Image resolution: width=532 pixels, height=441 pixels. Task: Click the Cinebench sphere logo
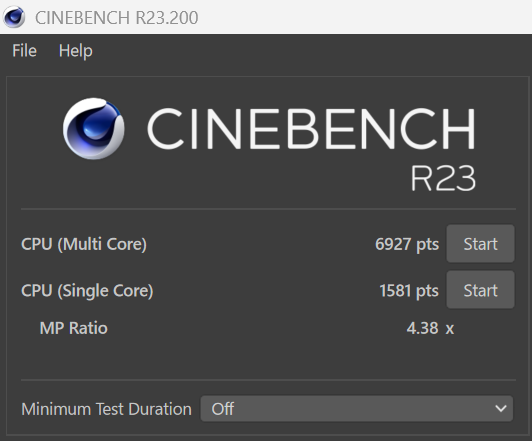(93, 129)
